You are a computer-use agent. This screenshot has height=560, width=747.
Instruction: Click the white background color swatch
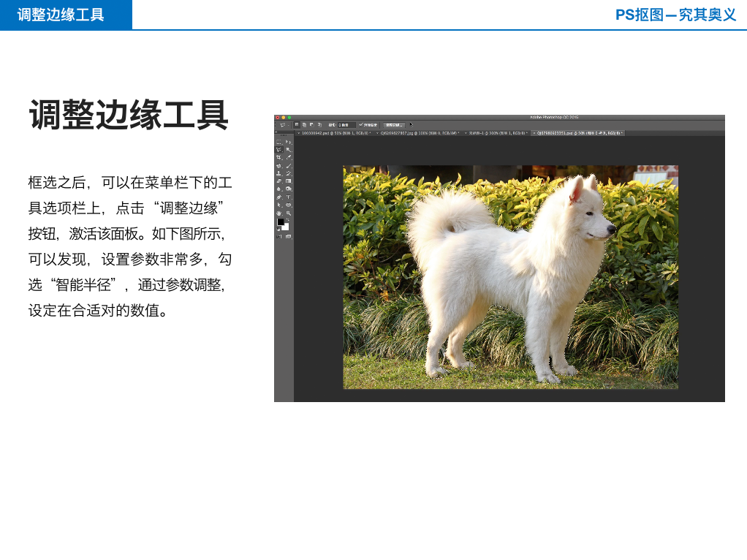pyautogui.click(x=286, y=227)
